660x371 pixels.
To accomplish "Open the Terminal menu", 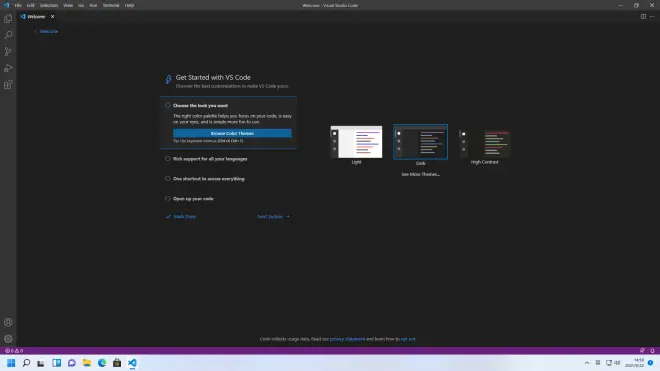I will (111, 5).
